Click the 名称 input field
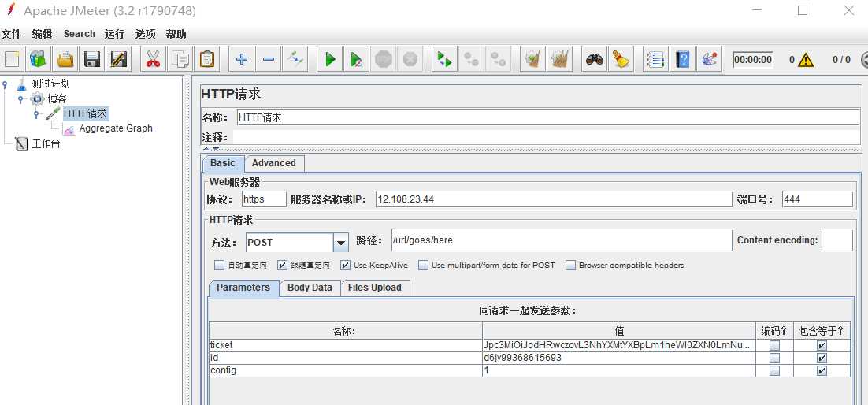This screenshot has width=868, height=405. tap(548, 117)
